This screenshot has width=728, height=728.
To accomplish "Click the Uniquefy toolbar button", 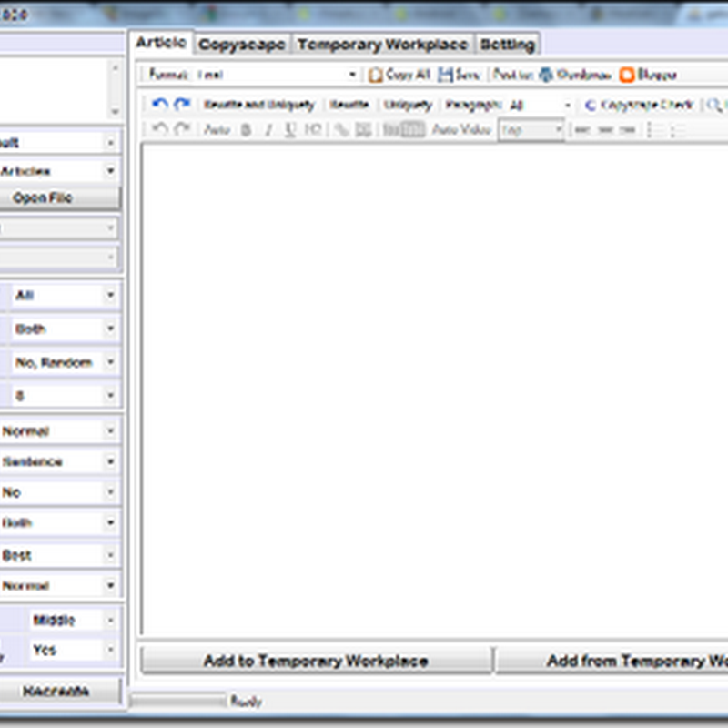I will [408, 105].
